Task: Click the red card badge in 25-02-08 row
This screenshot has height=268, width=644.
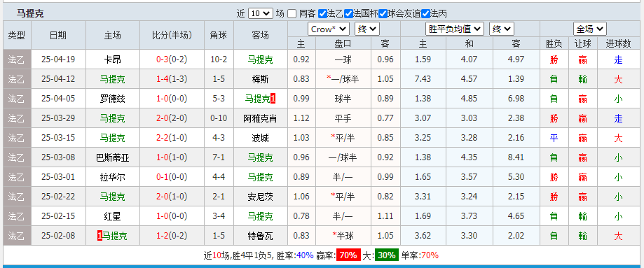Action: tap(100, 236)
